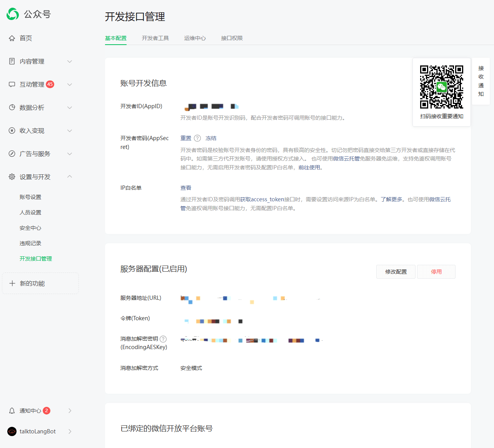Click the 广告与服务 icon

12,154
